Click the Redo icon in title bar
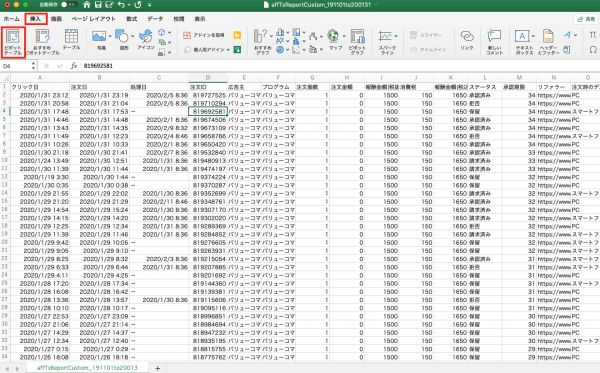This screenshot has height=373, width=600. point(138,5)
